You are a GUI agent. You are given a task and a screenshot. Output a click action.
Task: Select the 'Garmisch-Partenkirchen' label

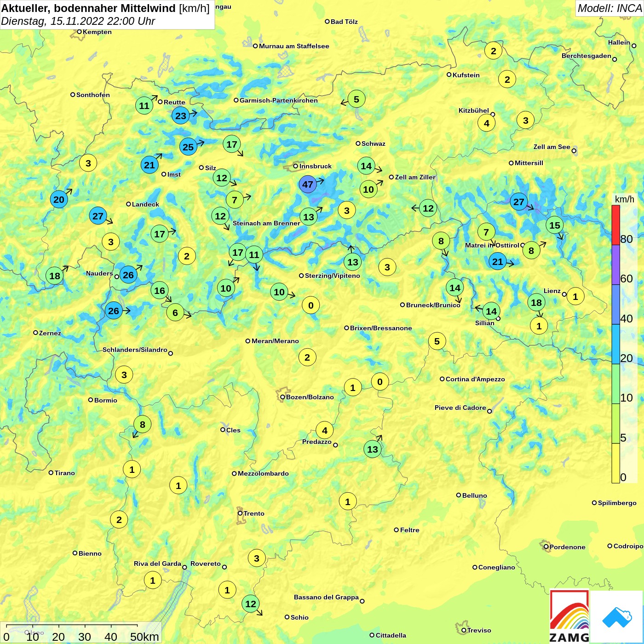pos(279,100)
